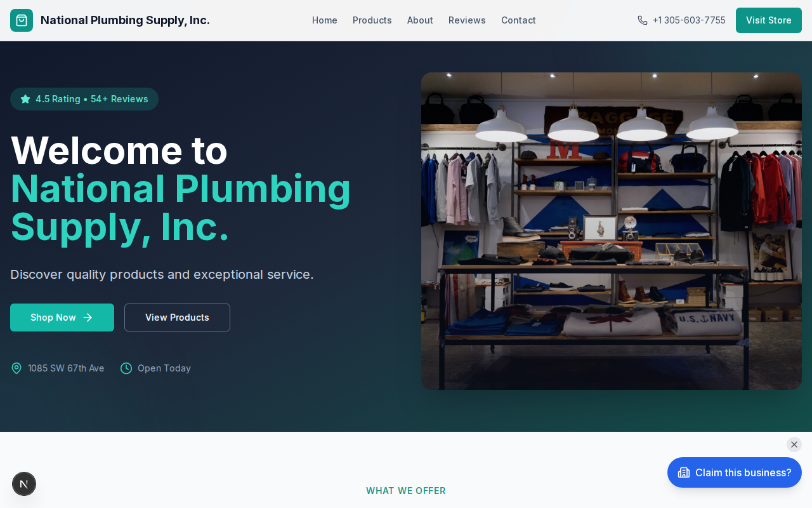Click the Claim this business? button
Image resolution: width=812 pixels, height=508 pixels.
[x=735, y=472]
